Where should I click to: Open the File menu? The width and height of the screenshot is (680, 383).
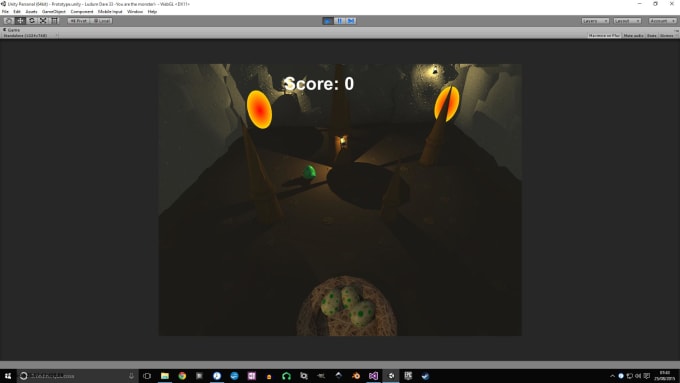coord(5,12)
